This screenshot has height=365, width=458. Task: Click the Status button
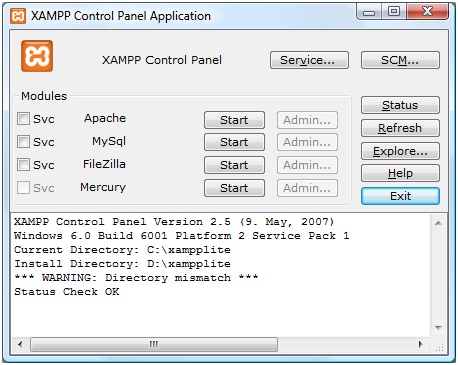[x=400, y=105]
